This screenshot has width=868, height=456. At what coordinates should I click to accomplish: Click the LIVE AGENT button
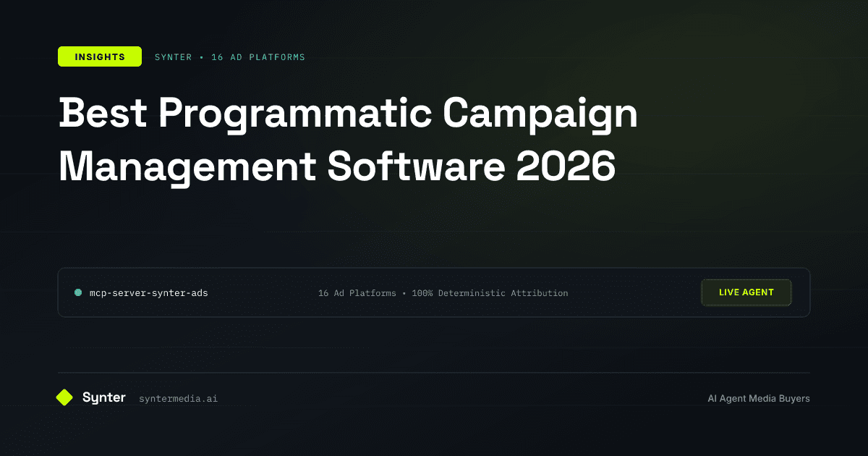point(746,292)
